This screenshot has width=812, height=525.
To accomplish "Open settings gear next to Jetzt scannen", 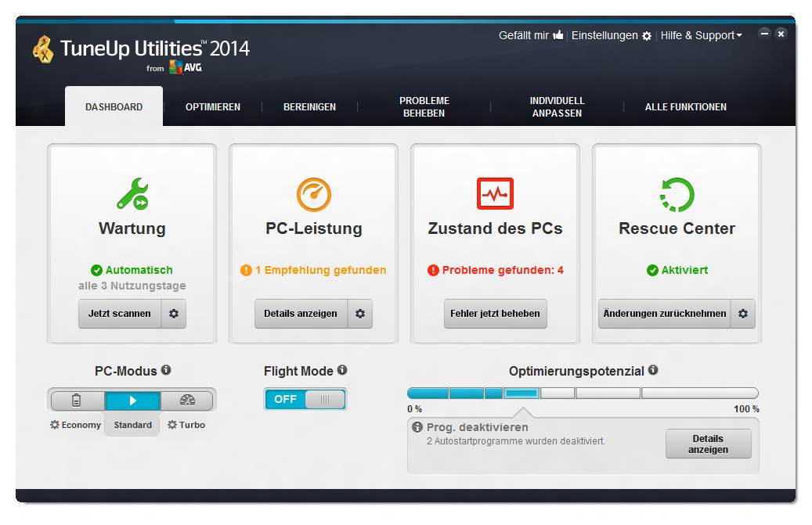I will [174, 314].
